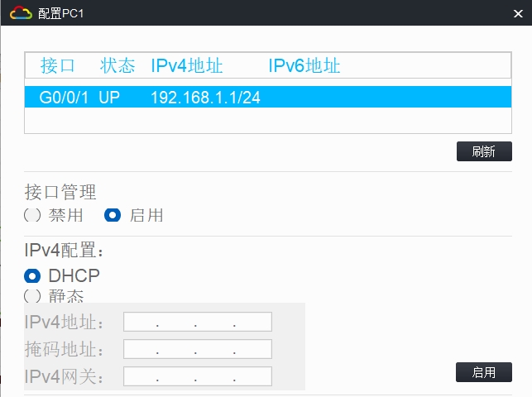Click the 状态 column header

tap(117, 65)
